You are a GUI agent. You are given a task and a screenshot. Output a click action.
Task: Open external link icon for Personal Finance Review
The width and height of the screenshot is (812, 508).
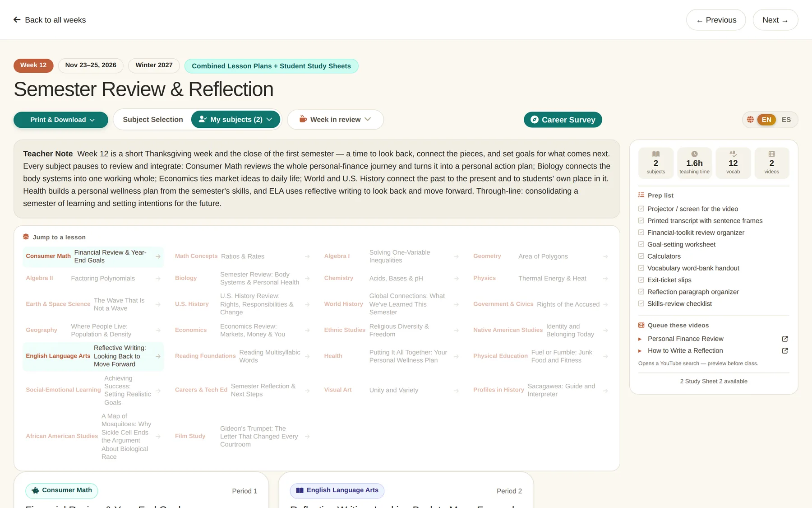pyautogui.click(x=784, y=339)
